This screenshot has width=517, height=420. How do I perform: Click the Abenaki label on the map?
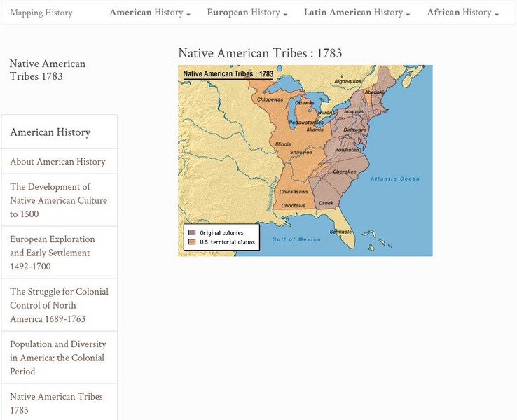pyautogui.click(x=374, y=92)
